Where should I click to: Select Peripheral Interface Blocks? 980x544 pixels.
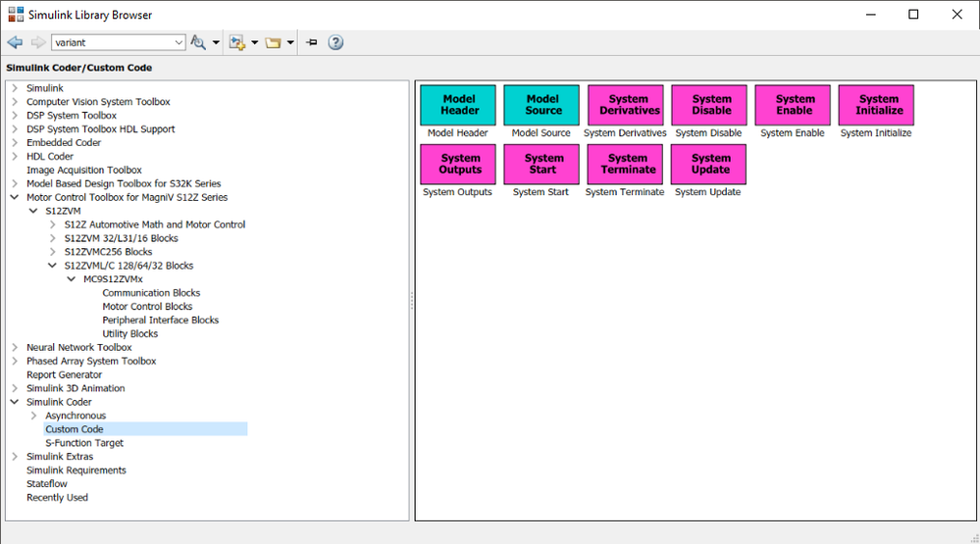[161, 321]
